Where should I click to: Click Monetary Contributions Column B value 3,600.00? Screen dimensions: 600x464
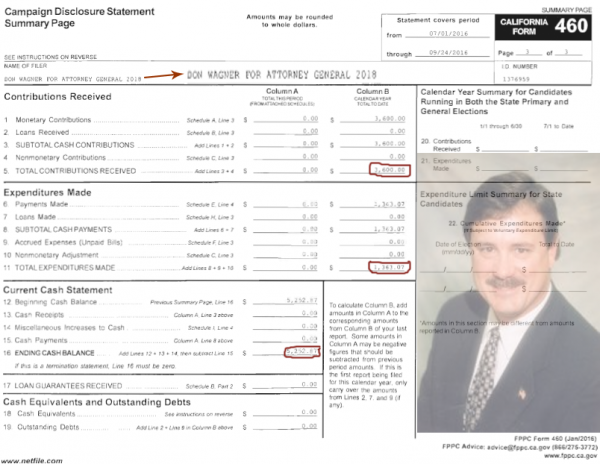click(x=390, y=119)
